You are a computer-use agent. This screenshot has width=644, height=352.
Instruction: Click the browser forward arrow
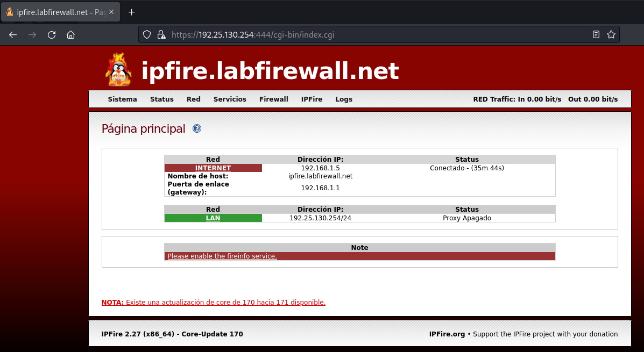tap(32, 35)
